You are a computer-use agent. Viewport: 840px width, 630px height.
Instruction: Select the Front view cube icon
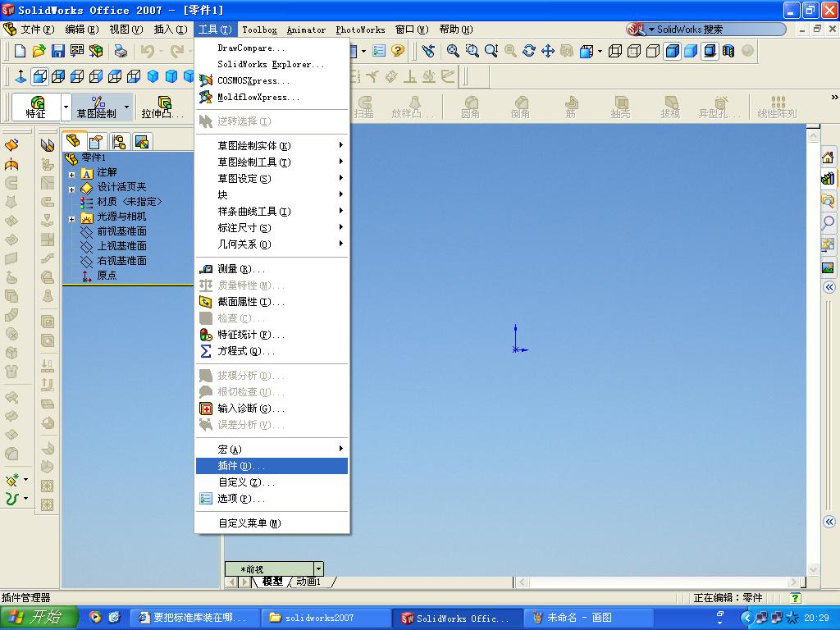click(x=39, y=76)
